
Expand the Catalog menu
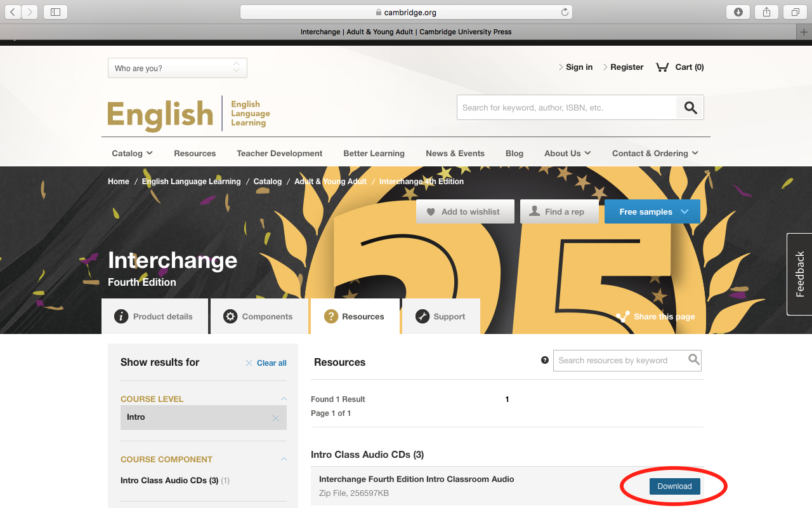coord(132,154)
